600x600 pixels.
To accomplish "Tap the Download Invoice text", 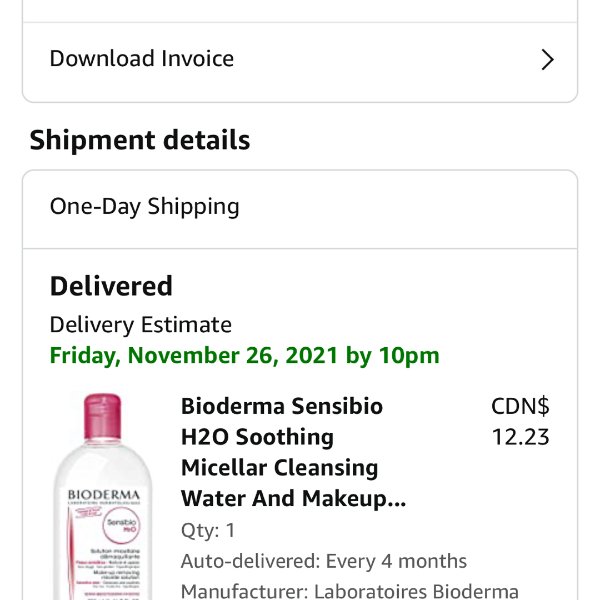I will (142, 58).
